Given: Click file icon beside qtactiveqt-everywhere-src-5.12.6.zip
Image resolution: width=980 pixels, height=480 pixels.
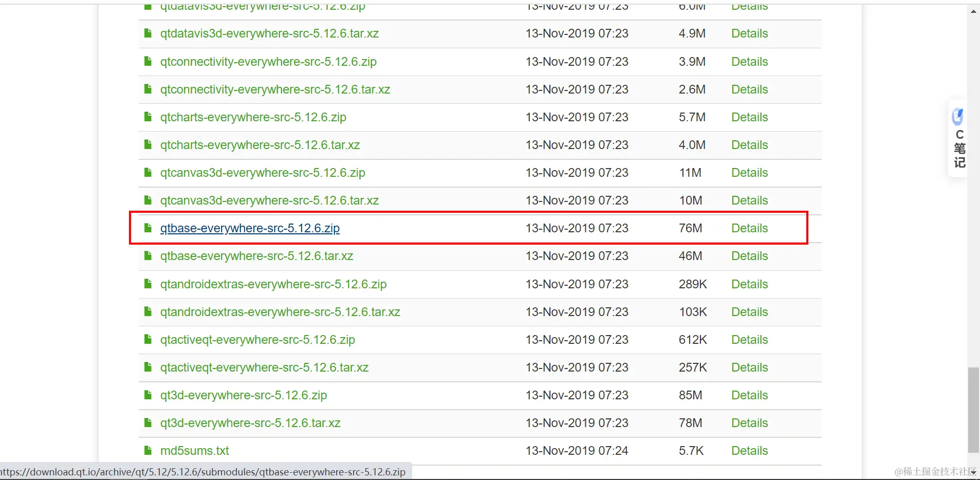Looking at the screenshot, I should pos(148,340).
